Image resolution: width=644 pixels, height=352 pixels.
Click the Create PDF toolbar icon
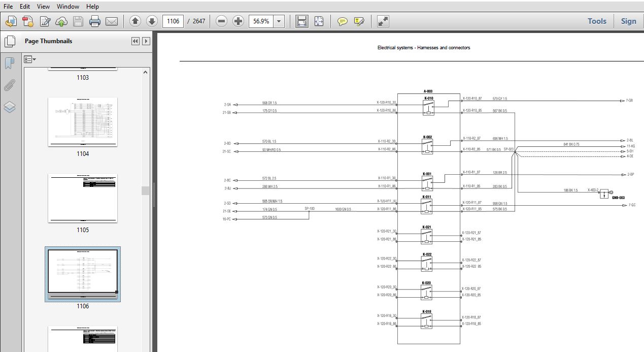[11, 21]
